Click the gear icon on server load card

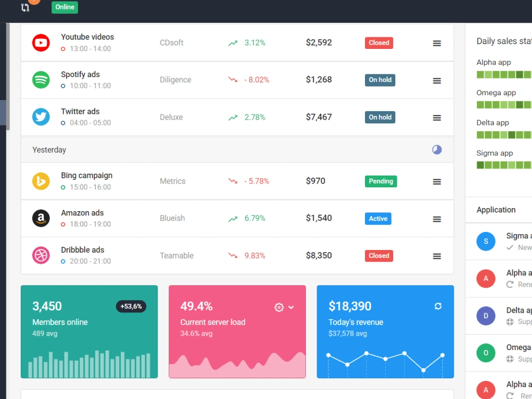[x=279, y=307]
